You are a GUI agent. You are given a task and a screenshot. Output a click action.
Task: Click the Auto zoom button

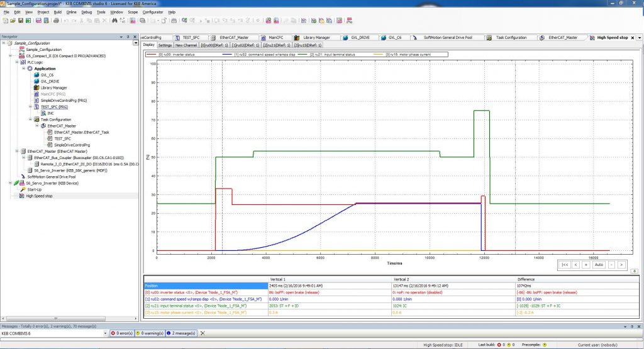tap(598, 265)
